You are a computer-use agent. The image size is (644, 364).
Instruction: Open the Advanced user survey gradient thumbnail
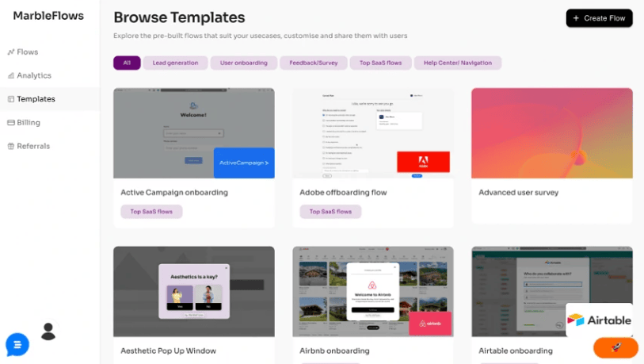(x=552, y=133)
